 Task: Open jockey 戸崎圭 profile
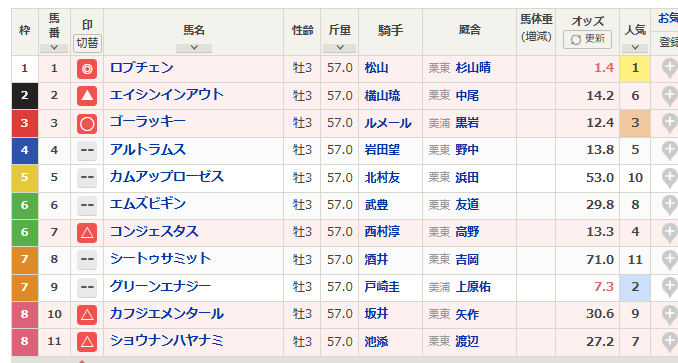point(382,287)
